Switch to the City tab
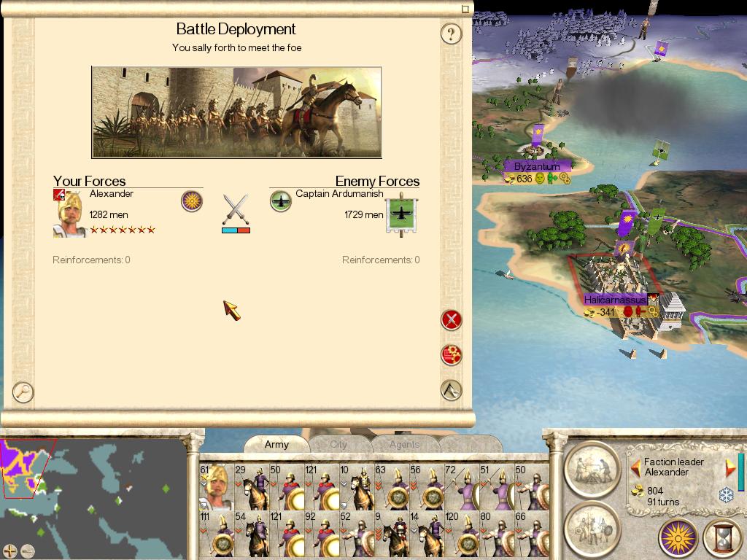Screen dimensions: 747x560 pyautogui.click(x=338, y=444)
